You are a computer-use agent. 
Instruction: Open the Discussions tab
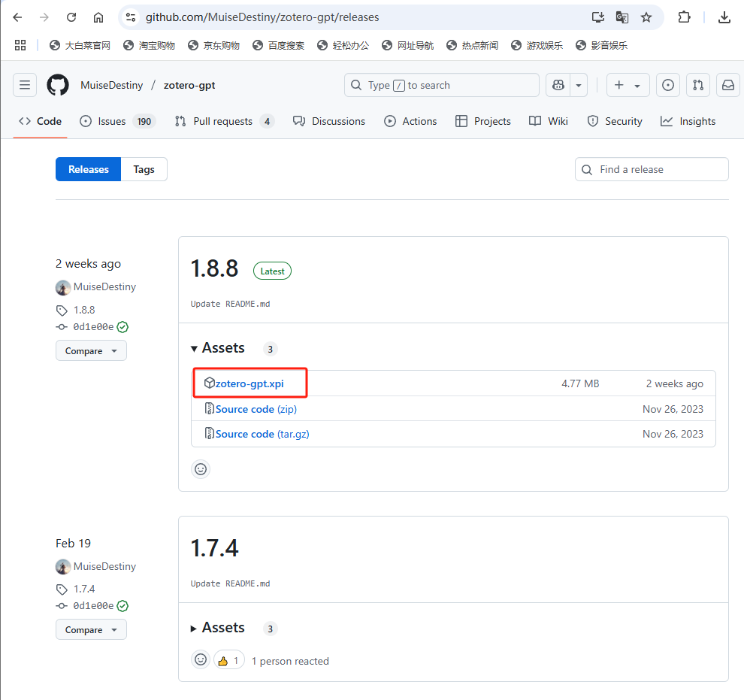[329, 122]
